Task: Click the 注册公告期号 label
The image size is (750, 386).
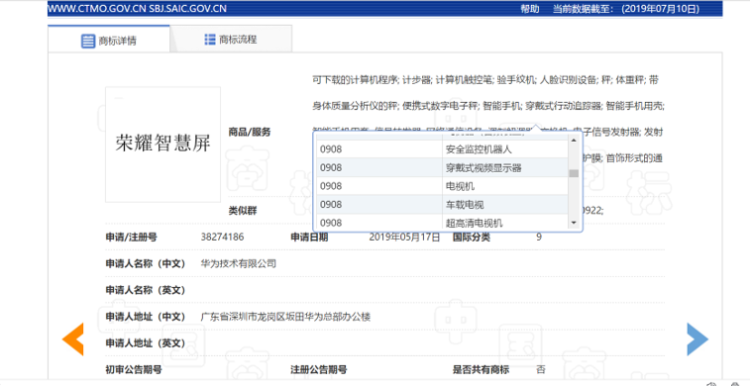Action: [319, 369]
